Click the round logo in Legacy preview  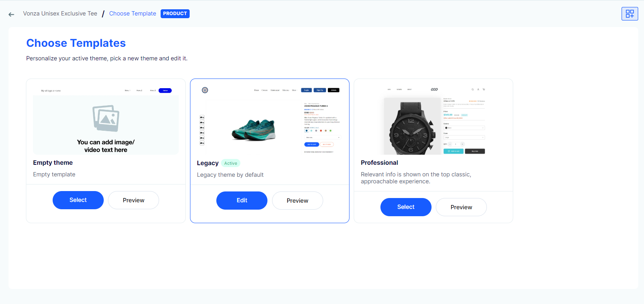(205, 90)
